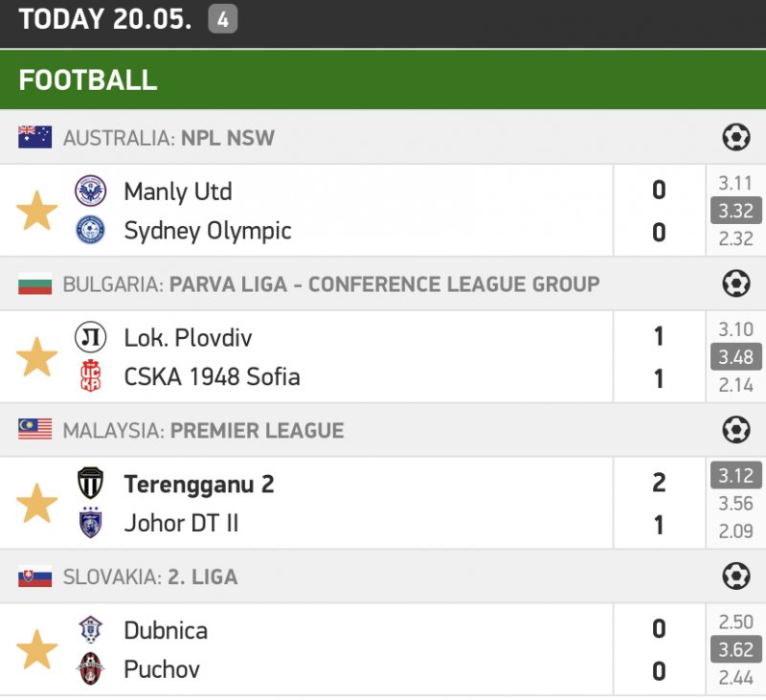
Task: Click the soccer ball icon in Bulgaria league row
Action: (735, 284)
